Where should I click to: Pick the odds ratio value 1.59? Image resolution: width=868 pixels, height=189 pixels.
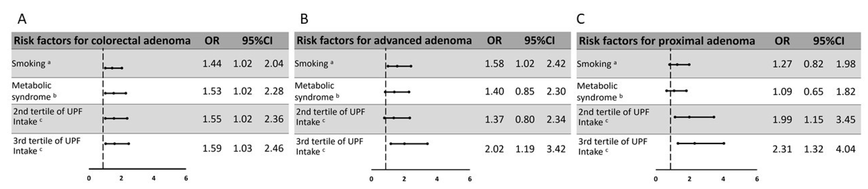coord(212,148)
